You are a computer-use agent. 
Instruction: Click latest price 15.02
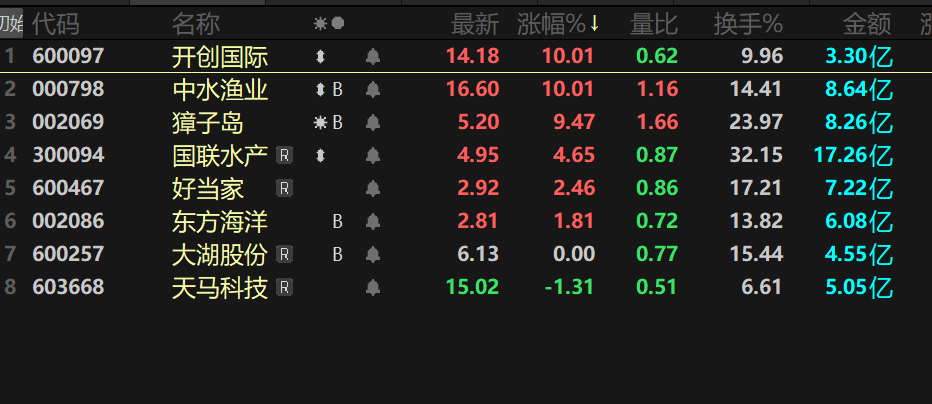tap(473, 287)
